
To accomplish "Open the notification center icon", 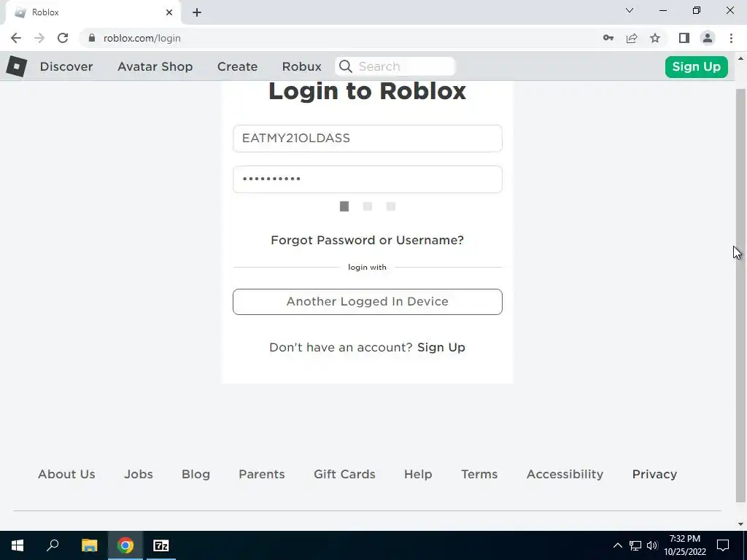I will click(723, 545).
